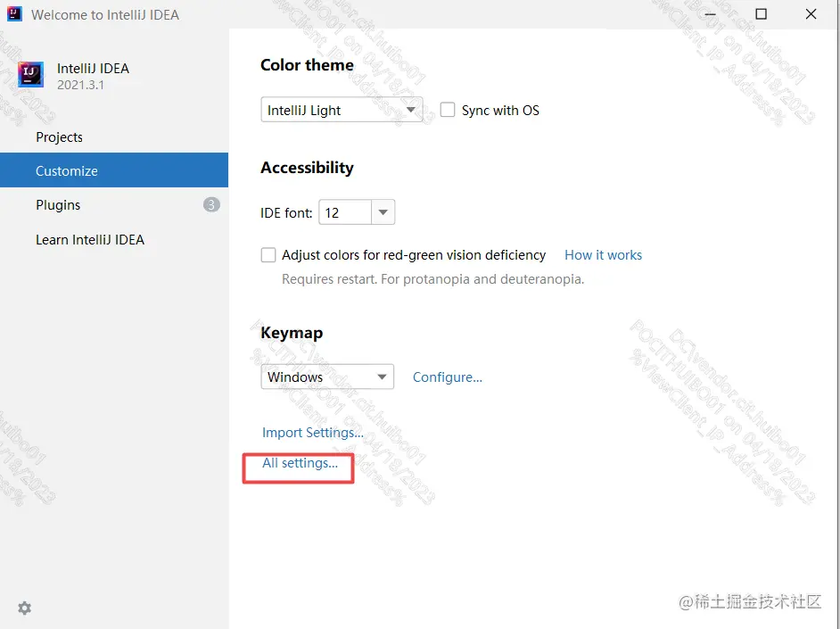Open the IntelliJ Light color theme dropdown
This screenshot has width=840, height=629.
[x=342, y=110]
